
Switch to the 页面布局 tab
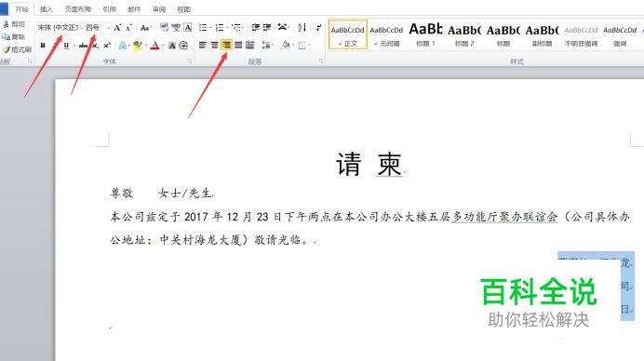[x=77, y=9]
